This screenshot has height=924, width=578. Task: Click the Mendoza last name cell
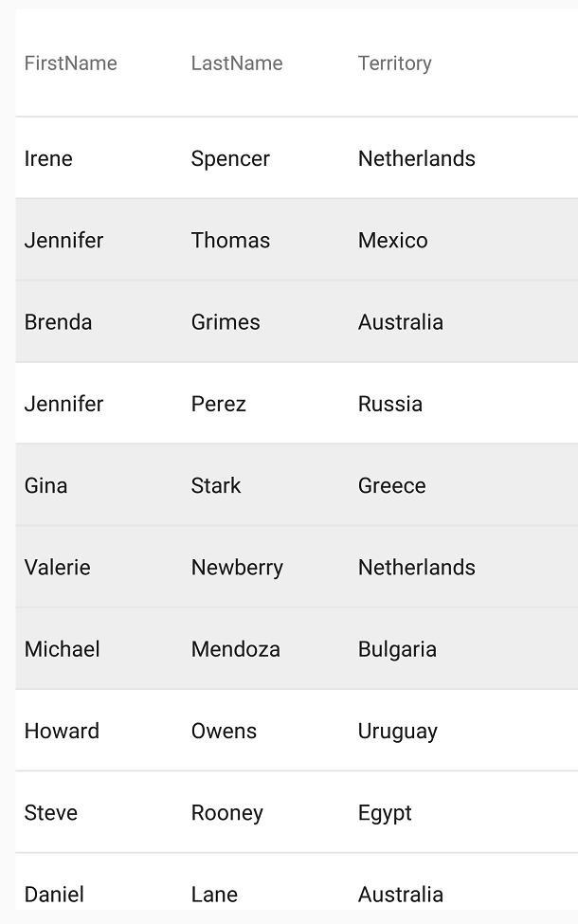pos(236,649)
